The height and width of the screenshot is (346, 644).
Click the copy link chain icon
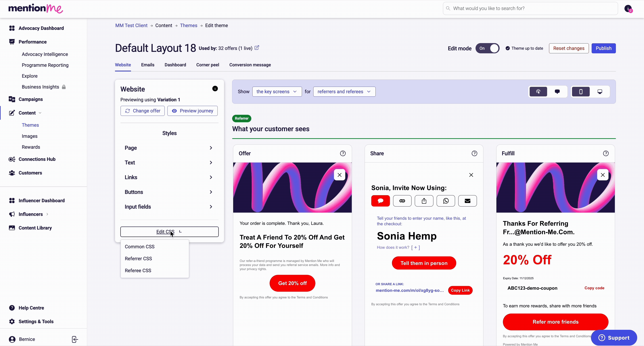pyautogui.click(x=402, y=201)
